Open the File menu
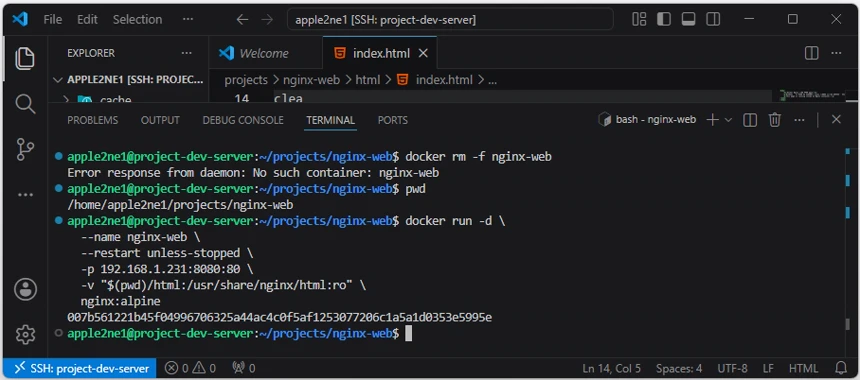This screenshot has width=860, height=380. (x=53, y=19)
